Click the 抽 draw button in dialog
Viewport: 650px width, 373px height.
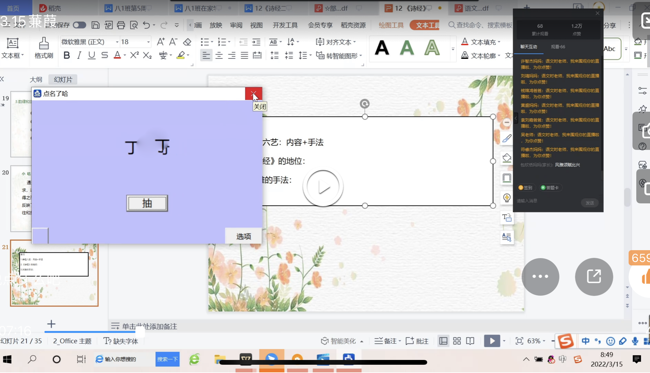[x=147, y=203]
